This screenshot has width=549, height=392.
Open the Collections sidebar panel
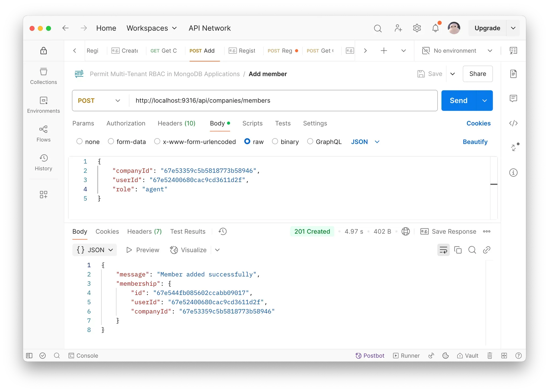(x=43, y=76)
